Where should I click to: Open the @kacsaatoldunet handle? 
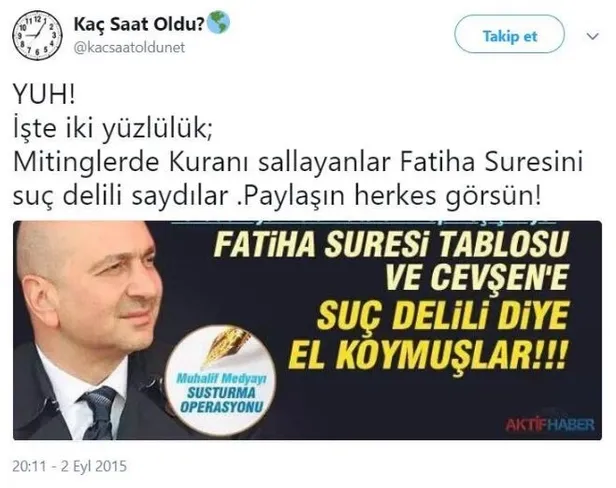coord(129,48)
